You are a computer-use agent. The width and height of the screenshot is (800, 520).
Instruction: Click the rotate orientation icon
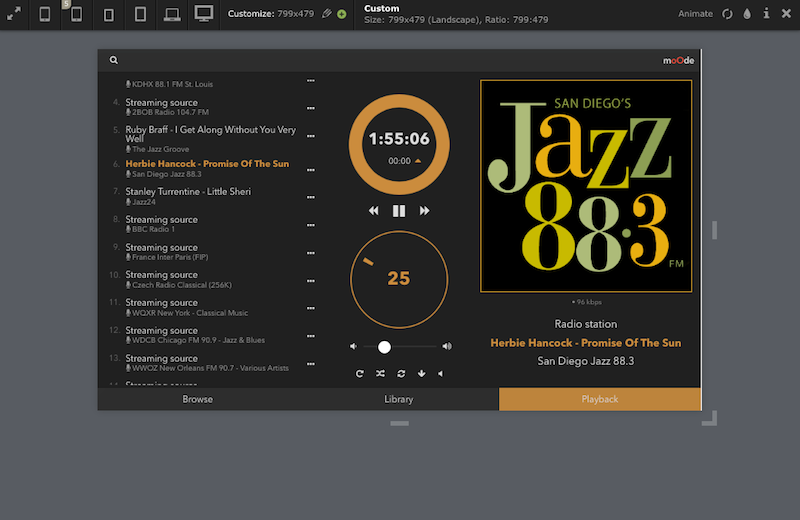pos(728,14)
